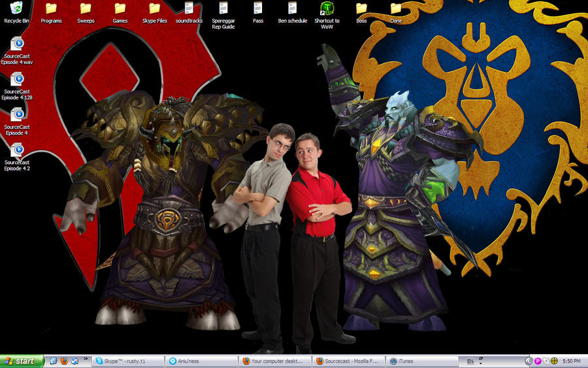Viewport: 588px width, 368px height.
Task: Click the third icon in Quick Launch
Action: [x=74, y=361]
